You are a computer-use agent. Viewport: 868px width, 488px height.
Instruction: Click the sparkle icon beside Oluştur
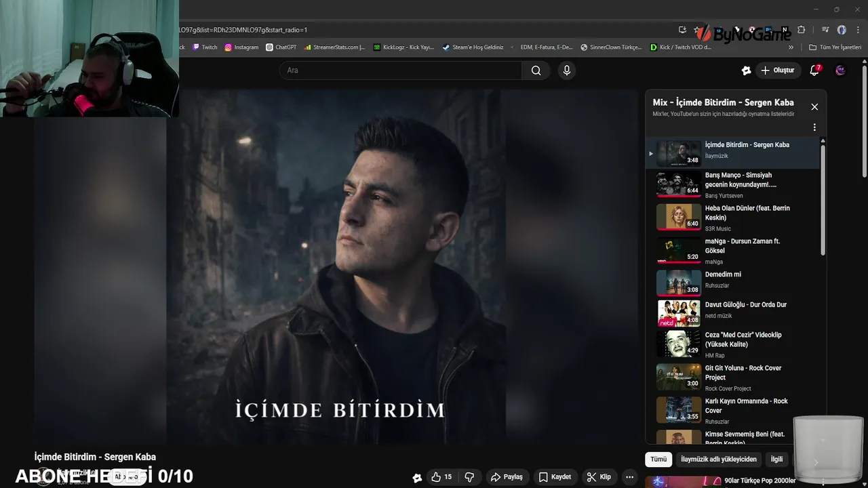click(747, 70)
